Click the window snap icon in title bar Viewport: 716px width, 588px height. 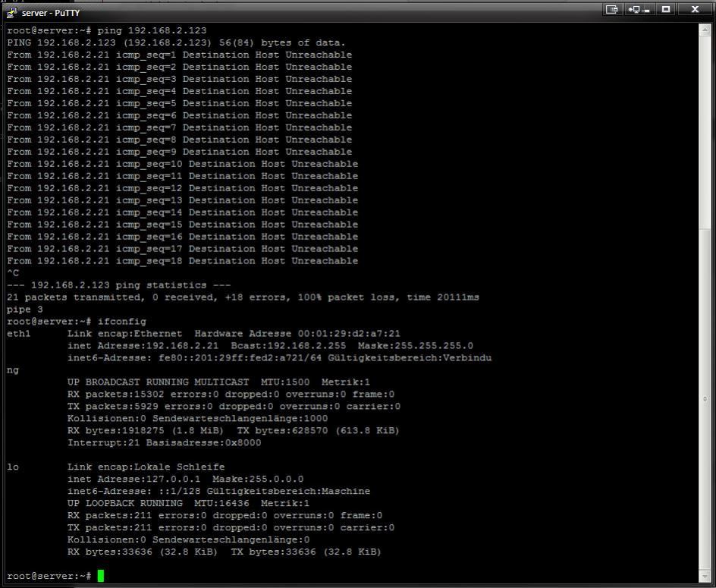[x=612, y=9]
